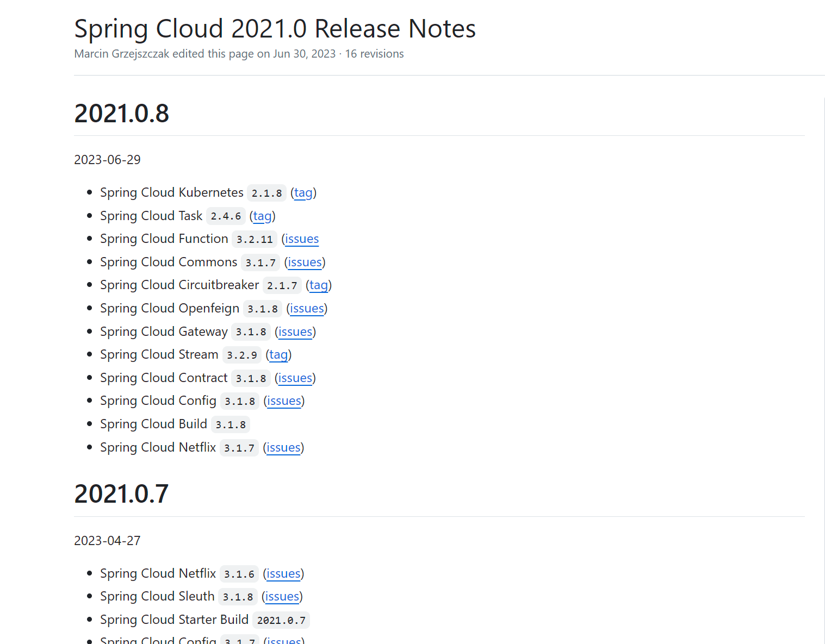Screen dimensions: 825x644
Task: Click the Spring Cloud Build 3.1.8 version badge
Action: 231,424
